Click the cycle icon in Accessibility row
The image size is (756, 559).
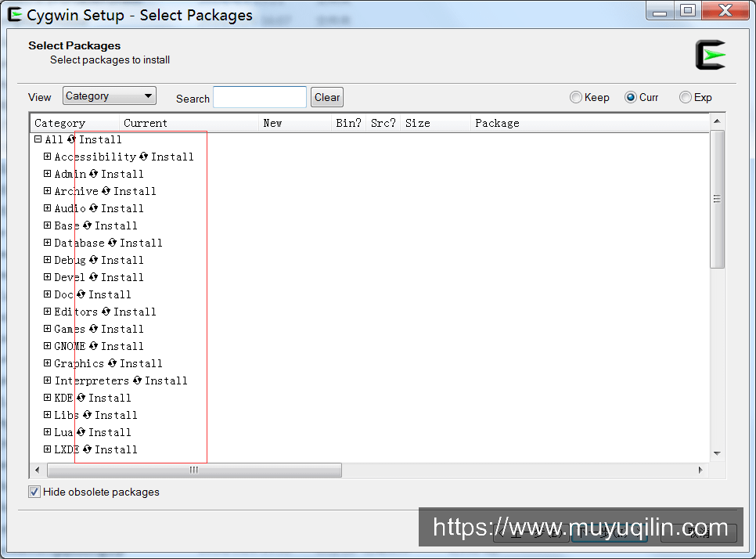[143, 157]
